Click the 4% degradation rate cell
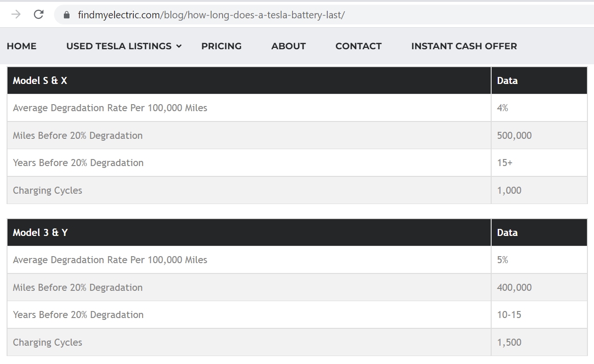Viewport: 594px width, 364px height. pyautogui.click(x=539, y=108)
